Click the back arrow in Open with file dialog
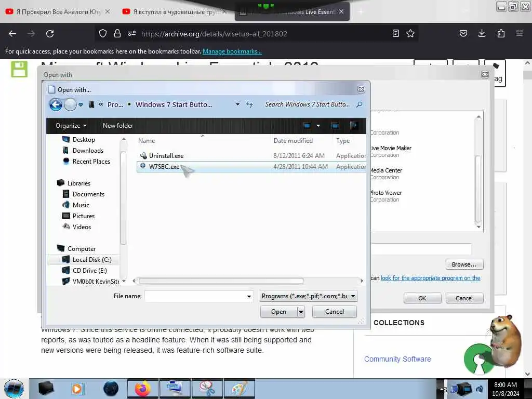 pos(56,104)
